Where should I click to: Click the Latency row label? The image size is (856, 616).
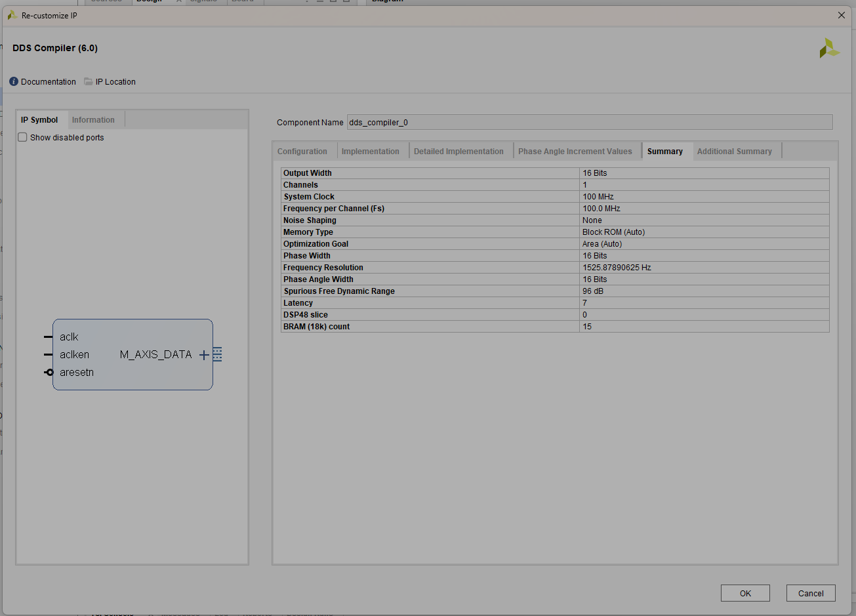tap(298, 303)
